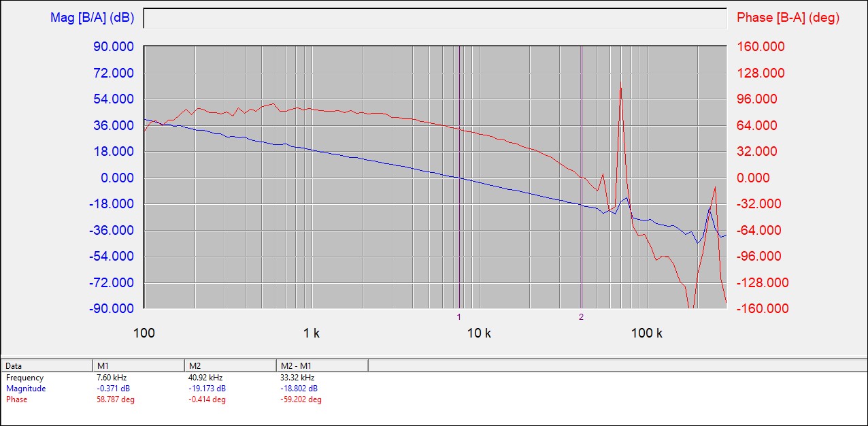Viewport: 868px width, 426px height.
Task: Click marker 2 label below the plot
Action: coord(581,317)
